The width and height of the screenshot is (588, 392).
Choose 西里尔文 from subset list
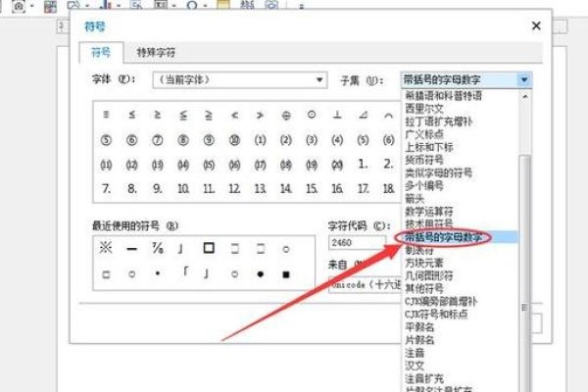pos(424,109)
